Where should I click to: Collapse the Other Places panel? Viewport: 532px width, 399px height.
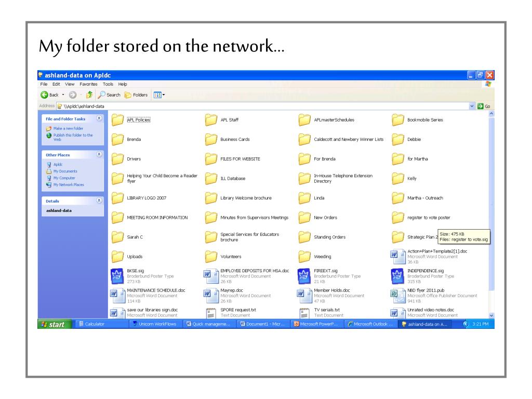point(99,154)
